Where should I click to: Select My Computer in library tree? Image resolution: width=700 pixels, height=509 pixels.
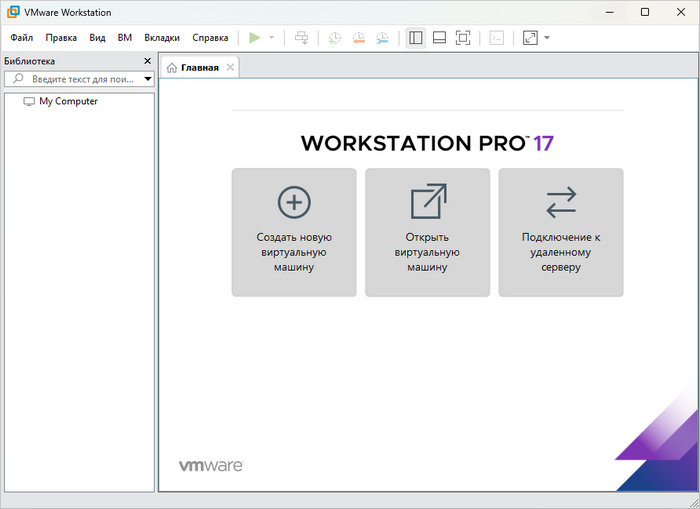(x=68, y=101)
